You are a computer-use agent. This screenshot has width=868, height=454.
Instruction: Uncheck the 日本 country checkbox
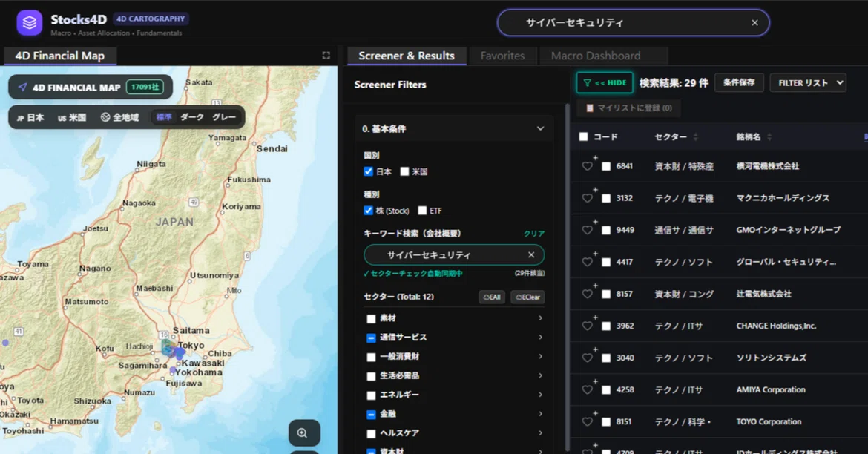point(368,171)
